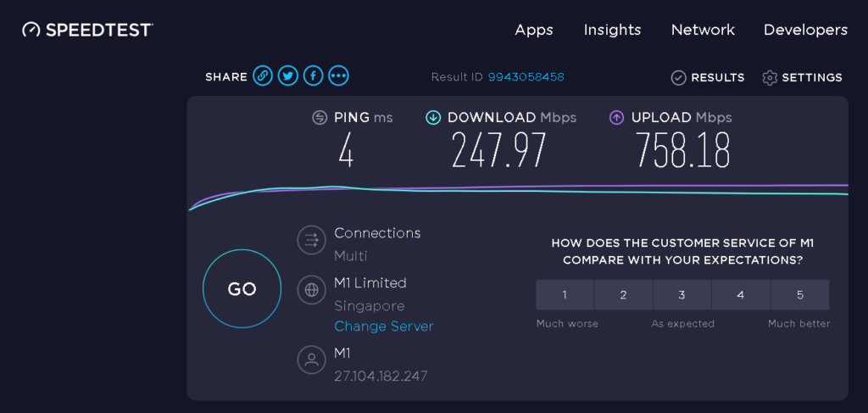Rate customer service 2
Viewport: 868px width, 413px height.
pyautogui.click(x=623, y=295)
